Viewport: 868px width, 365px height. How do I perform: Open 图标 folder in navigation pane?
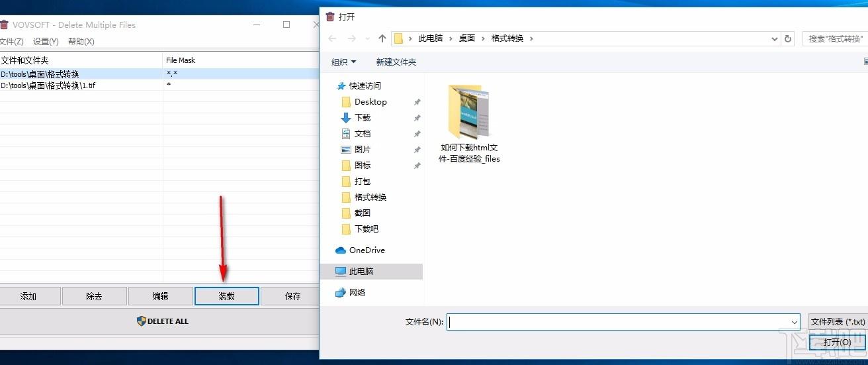point(363,166)
